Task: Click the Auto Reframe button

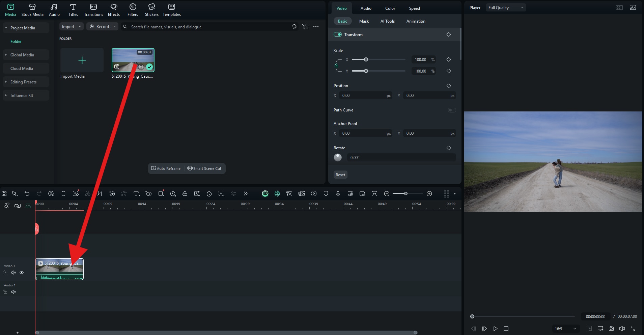Action: tap(166, 169)
